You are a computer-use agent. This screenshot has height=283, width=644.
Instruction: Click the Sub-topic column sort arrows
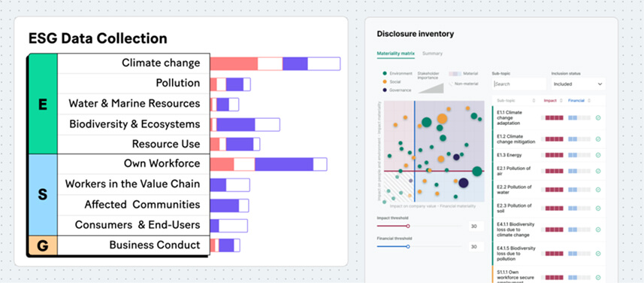pyautogui.click(x=534, y=100)
